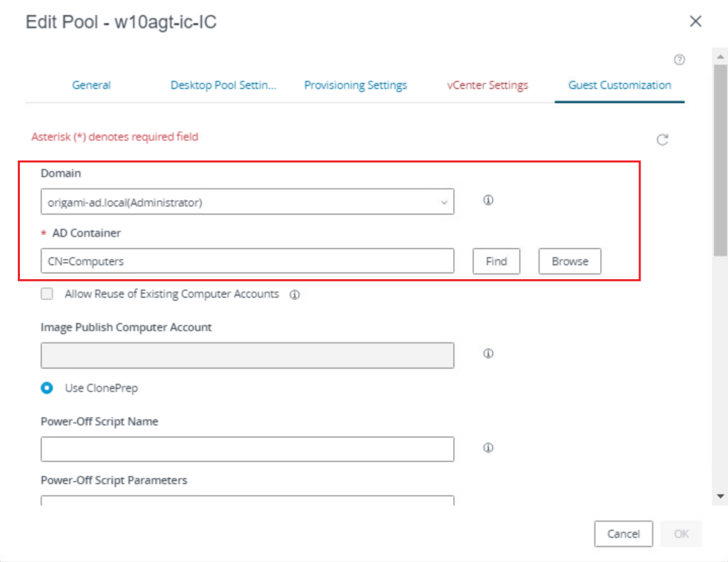Image resolution: width=728 pixels, height=562 pixels.
Task: Close the Edit Pool dialog with X
Action: [x=695, y=21]
